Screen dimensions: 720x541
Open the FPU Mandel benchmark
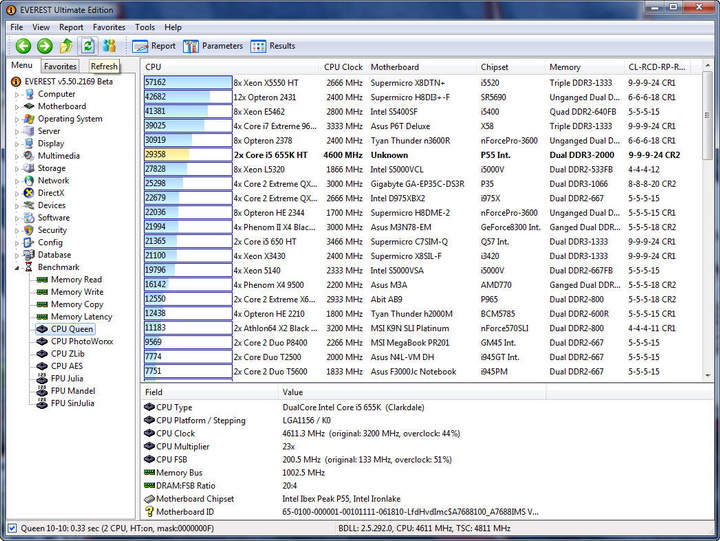66,392
